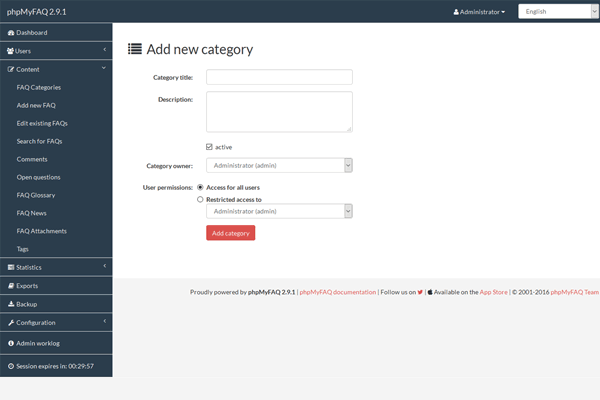600x400 pixels.
Task: Open the Administrator account menu
Action: tap(479, 12)
